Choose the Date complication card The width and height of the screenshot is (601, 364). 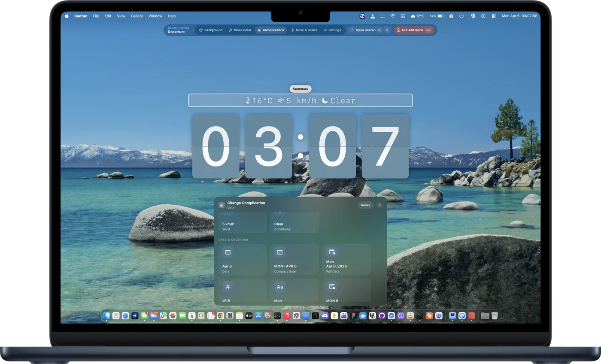point(242,260)
